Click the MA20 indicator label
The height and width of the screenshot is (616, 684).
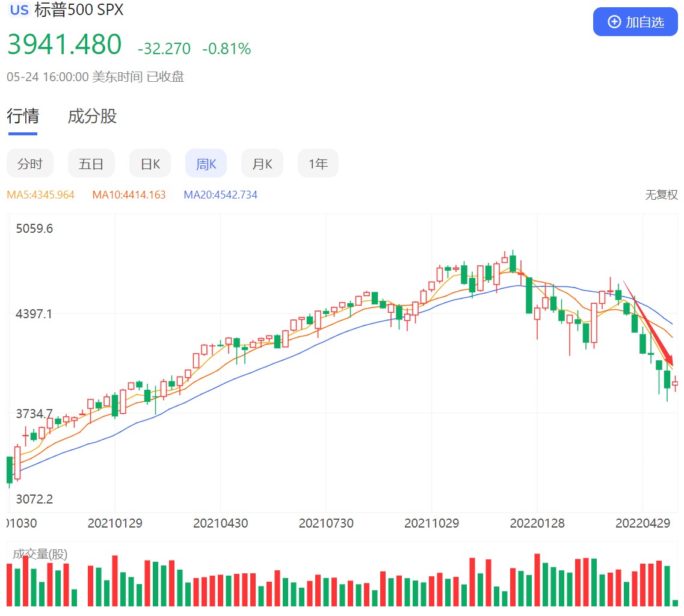220,195
